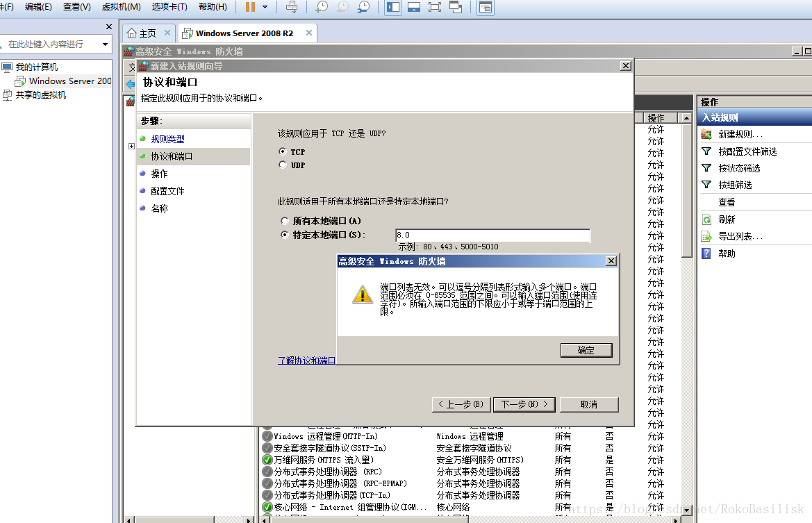Click 刷新 refresh action
Image resolution: width=812 pixels, height=523 pixels.
point(727,219)
